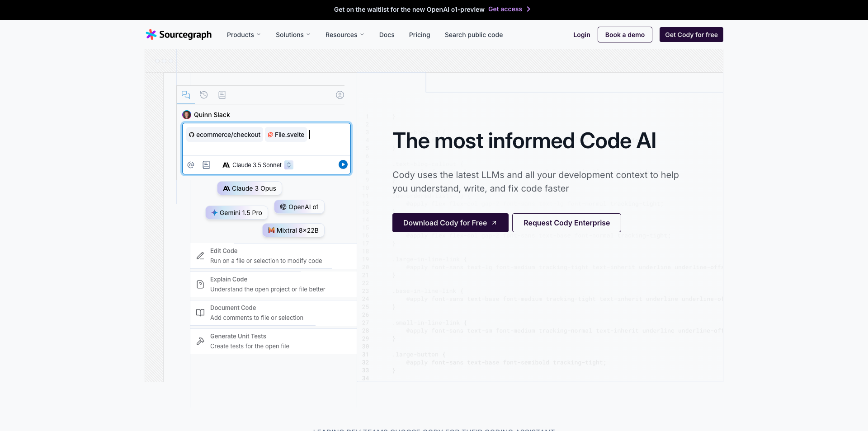Viewport: 868px width, 431px height.
Task: Select the Edit Code command
Action: [274, 256]
